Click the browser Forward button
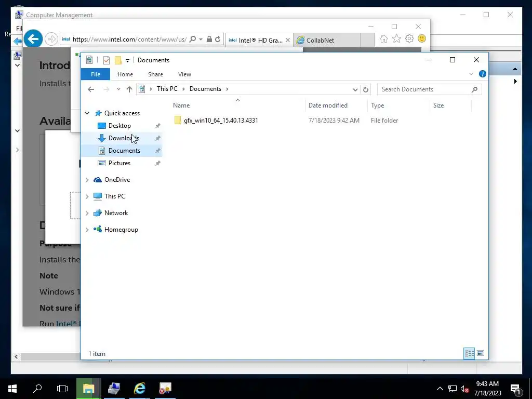Screen dimensions: 532x399 (51, 39)
